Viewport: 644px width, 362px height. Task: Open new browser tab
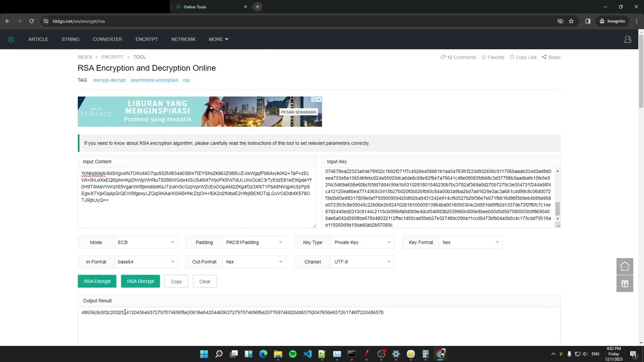click(x=257, y=7)
